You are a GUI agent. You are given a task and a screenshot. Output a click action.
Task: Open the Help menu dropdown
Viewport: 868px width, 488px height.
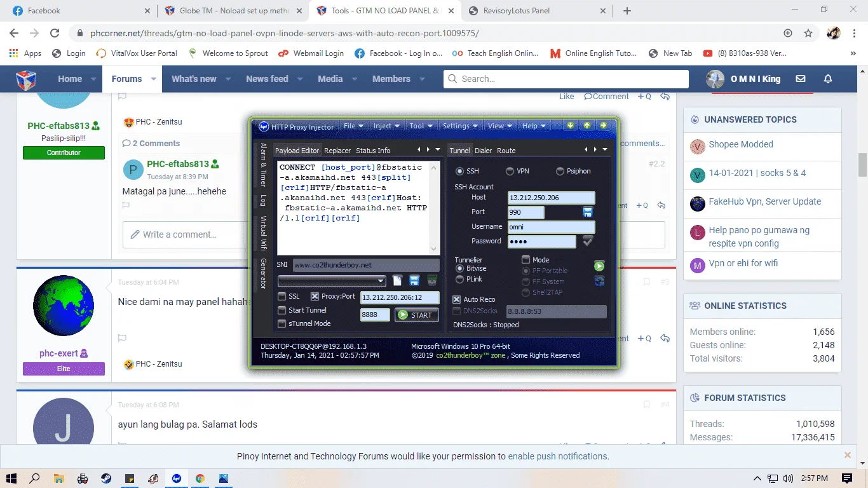(534, 126)
